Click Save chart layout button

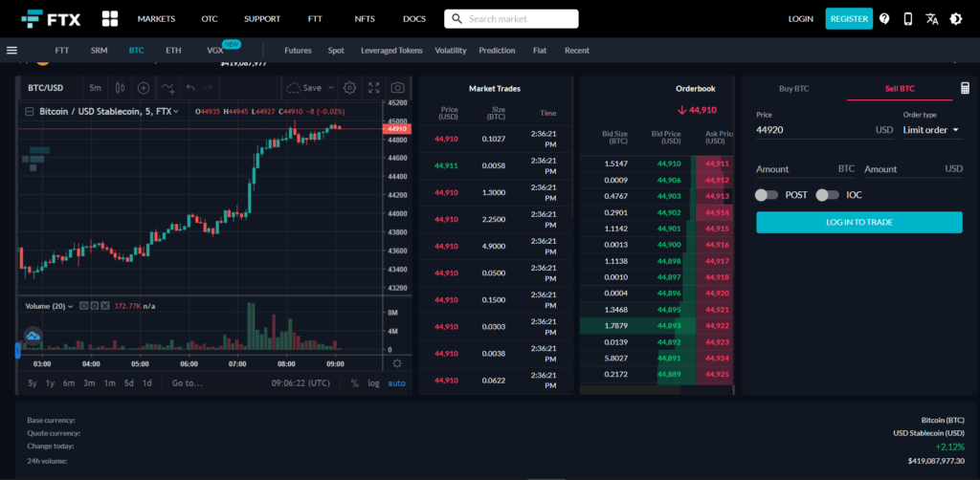(x=304, y=88)
